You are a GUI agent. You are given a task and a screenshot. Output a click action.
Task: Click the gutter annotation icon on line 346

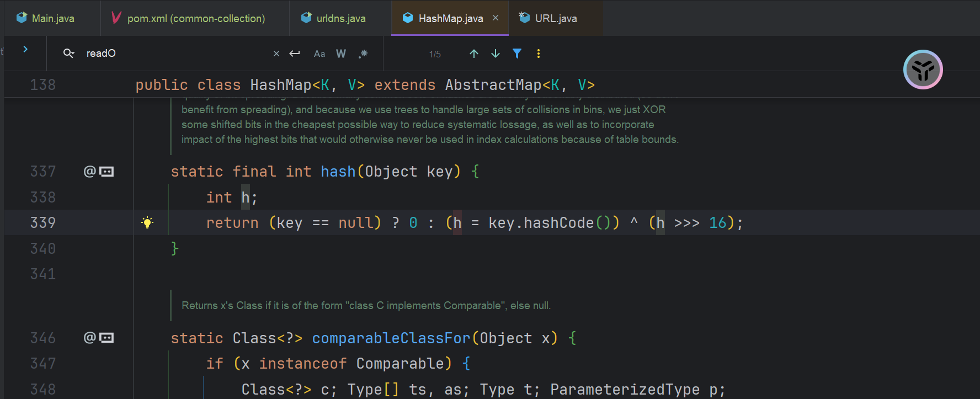click(99, 338)
